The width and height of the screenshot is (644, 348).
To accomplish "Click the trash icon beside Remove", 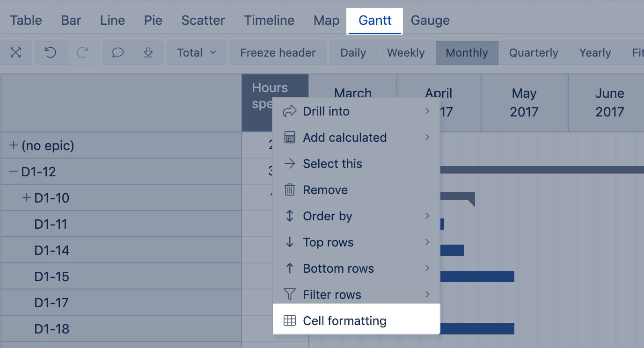I will click(290, 190).
